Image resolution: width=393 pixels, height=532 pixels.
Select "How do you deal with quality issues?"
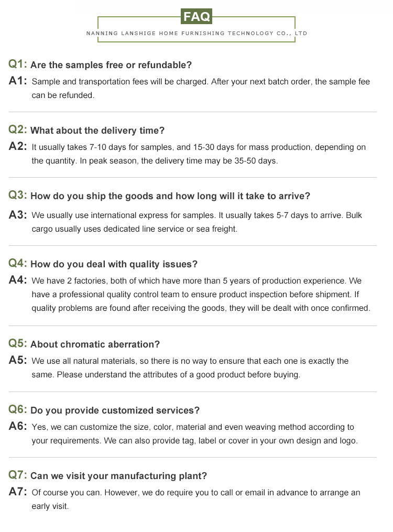(x=114, y=264)
